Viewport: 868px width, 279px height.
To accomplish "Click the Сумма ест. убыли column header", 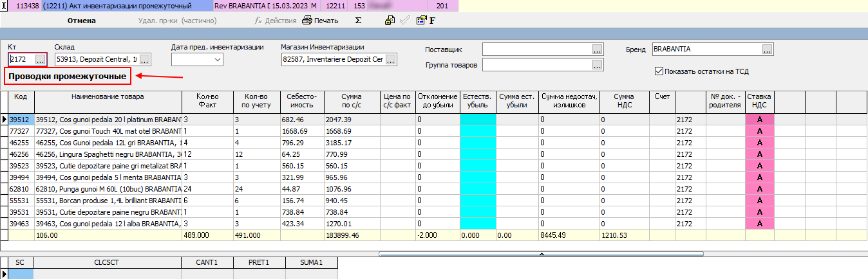I will pyautogui.click(x=517, y=102).
